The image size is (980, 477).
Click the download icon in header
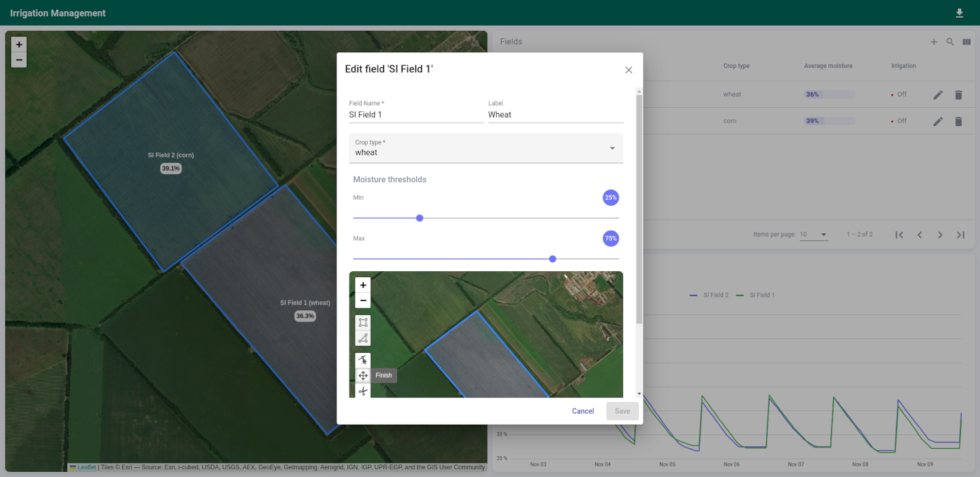tap(959, 13)
